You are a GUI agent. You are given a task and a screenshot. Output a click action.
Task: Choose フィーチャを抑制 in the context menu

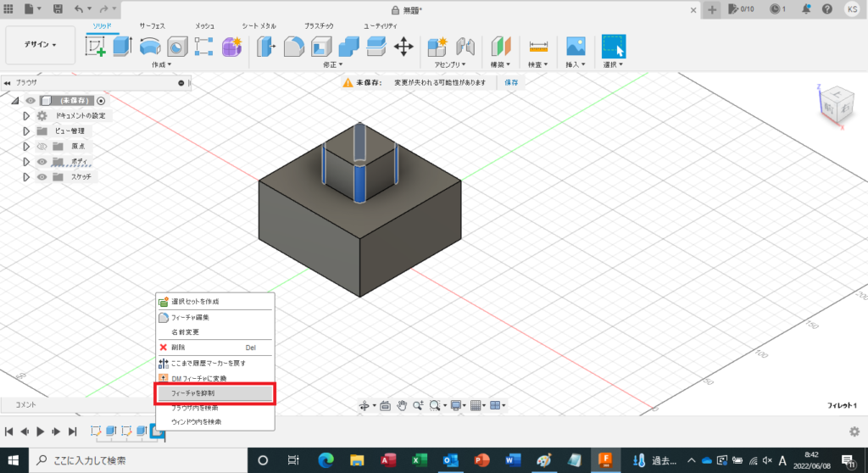coord(214,393)
